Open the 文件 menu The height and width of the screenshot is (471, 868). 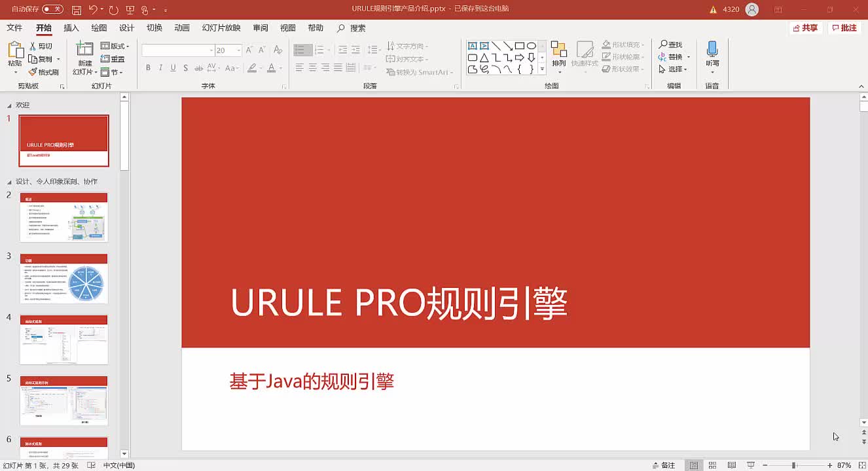tap(14, 28)
